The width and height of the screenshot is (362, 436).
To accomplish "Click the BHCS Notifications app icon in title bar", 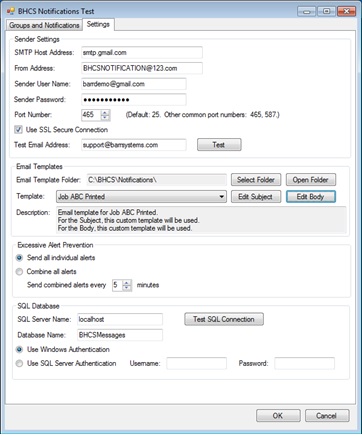I will [x=11, y=11].
